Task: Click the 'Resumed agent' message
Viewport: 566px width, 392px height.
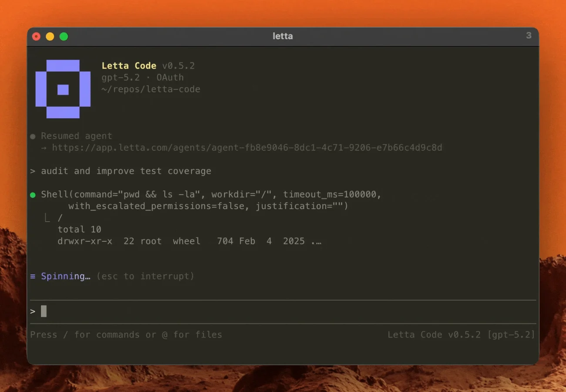Action: click(x=76, y=136)
